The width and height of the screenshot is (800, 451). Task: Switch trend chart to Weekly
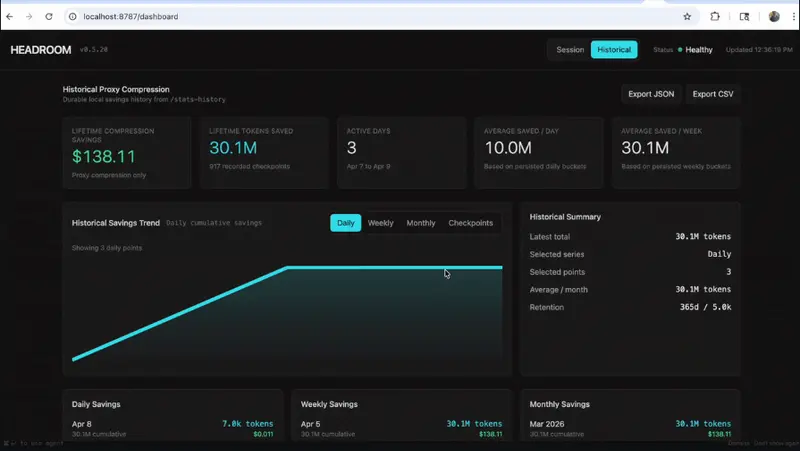click(381, 223)
